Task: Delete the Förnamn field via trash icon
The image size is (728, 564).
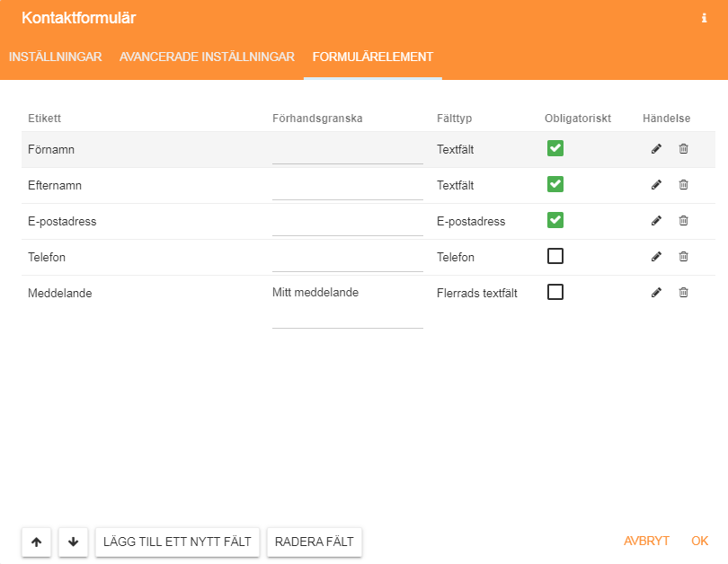Action: click(683, 149)
